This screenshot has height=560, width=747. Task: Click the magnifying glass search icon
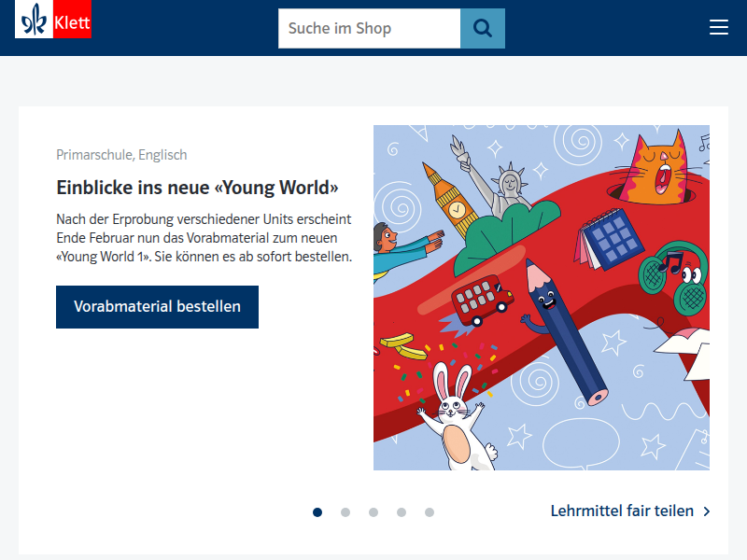click(482, 28)
